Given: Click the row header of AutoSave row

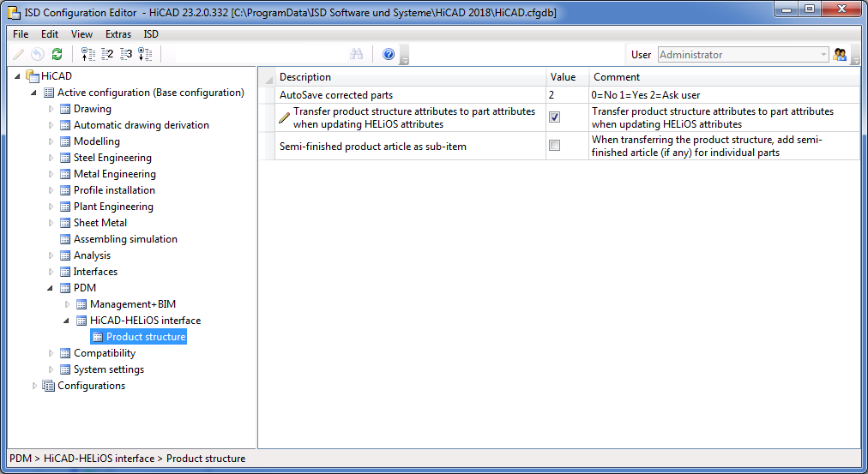Looking at the screenshot, I should pos(267,95).
